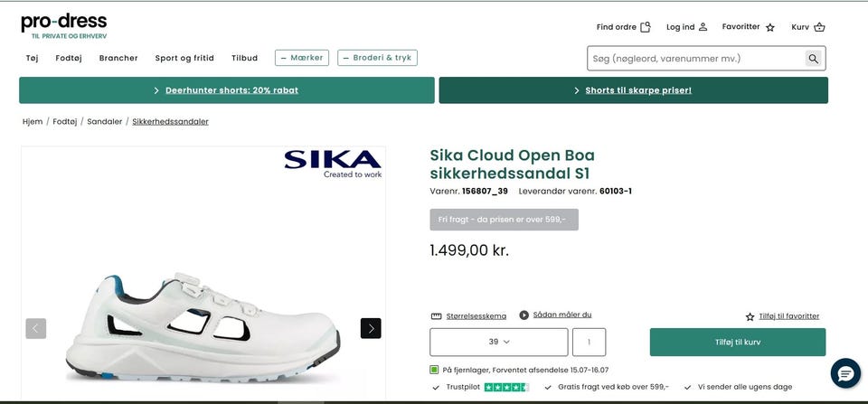
Task: Expand the Mærker menu button
Action: pos(302,58)
